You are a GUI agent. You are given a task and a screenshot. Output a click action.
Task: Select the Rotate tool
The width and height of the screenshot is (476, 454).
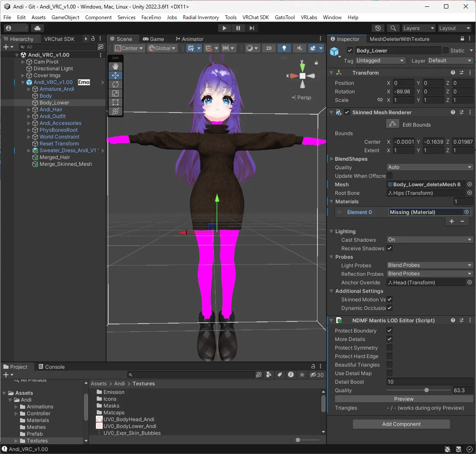115,84
